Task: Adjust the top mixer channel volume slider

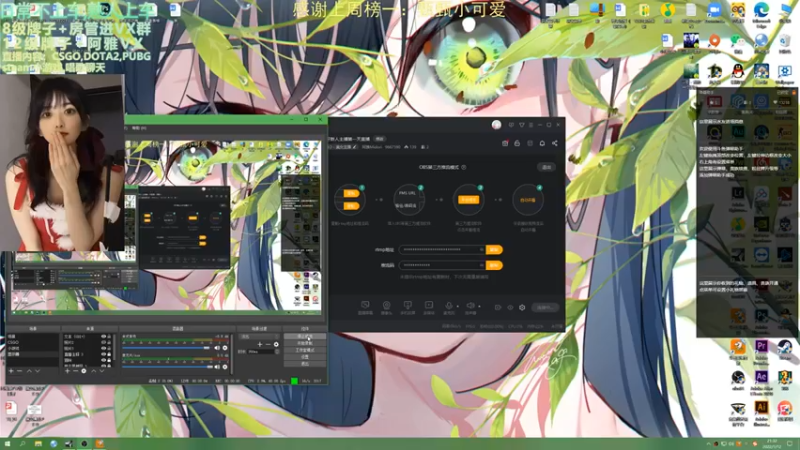Action: pyautogui.click(x=166, y=348)
